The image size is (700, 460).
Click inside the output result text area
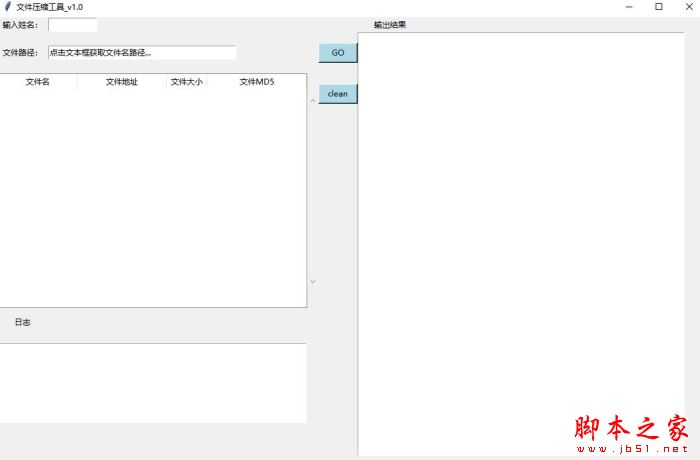pos(521,244)
